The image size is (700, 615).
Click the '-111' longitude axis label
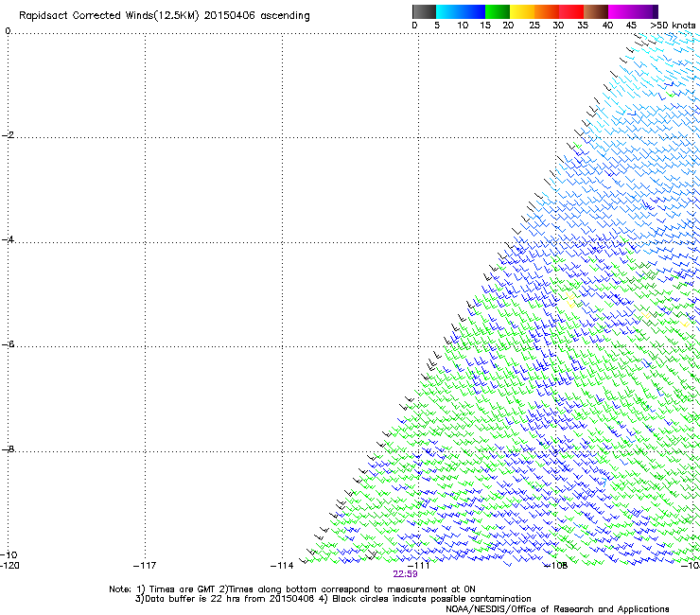[x=418, y=566]
